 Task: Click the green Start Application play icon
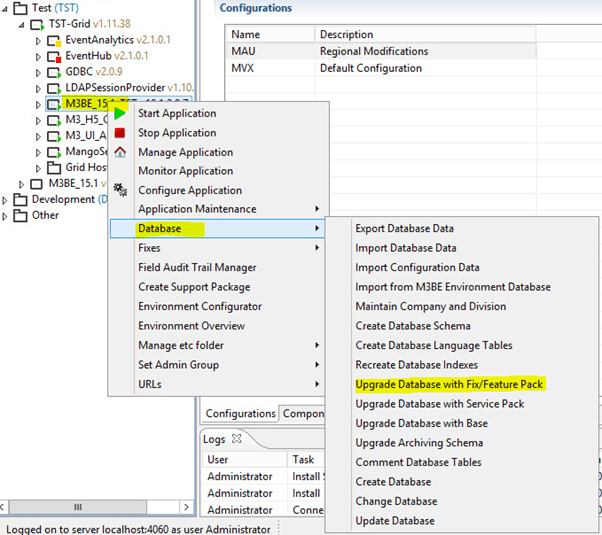tap(120, 114)
